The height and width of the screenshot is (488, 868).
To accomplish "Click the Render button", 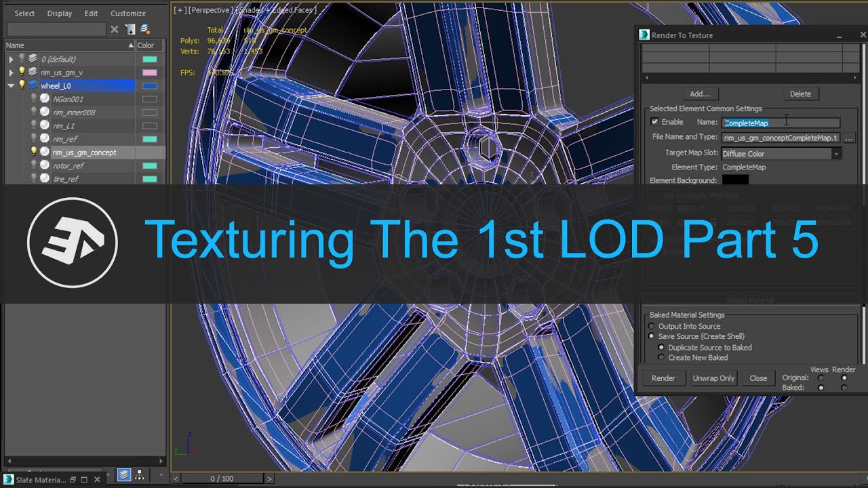I will (x=663, y=378).
